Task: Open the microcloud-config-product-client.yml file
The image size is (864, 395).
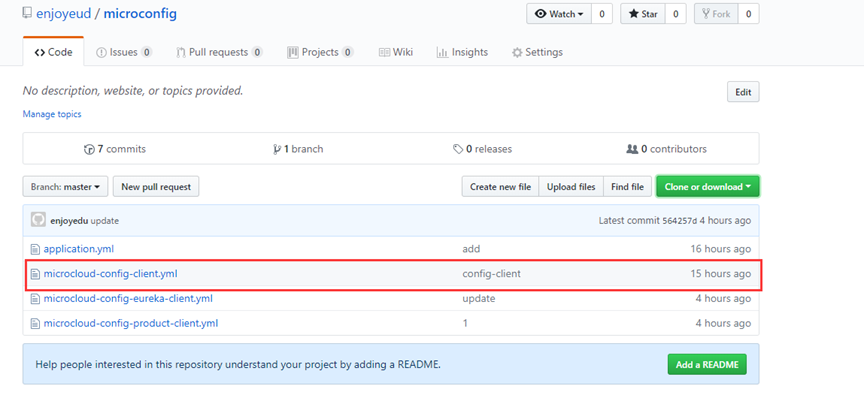Action: click(131, 323)
